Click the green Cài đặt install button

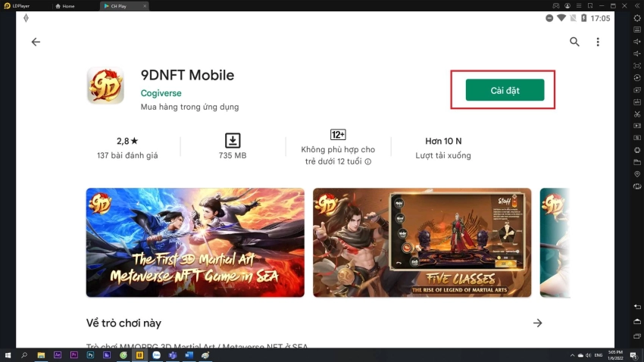(x=505, y=90)
